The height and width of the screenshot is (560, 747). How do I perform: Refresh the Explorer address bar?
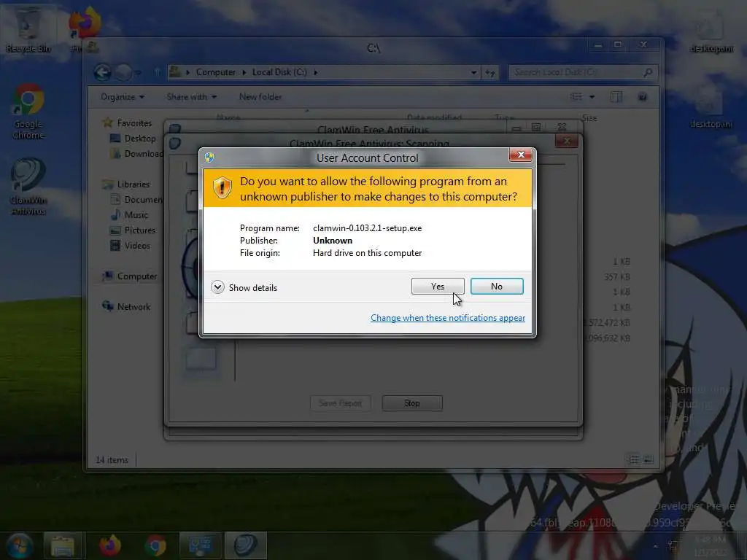489,72
